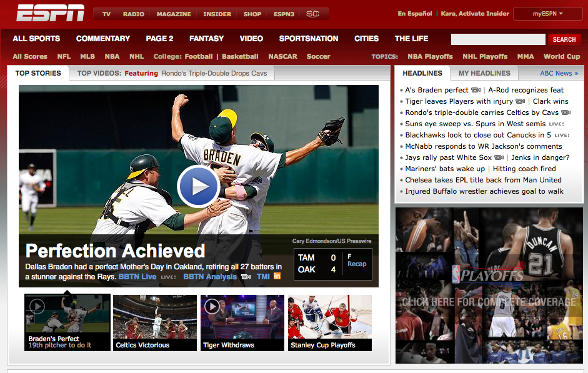Click play icon on Tiger Withdraws thumbnail
This screenshot has height=373, width=588.
[x=212, y=306]
